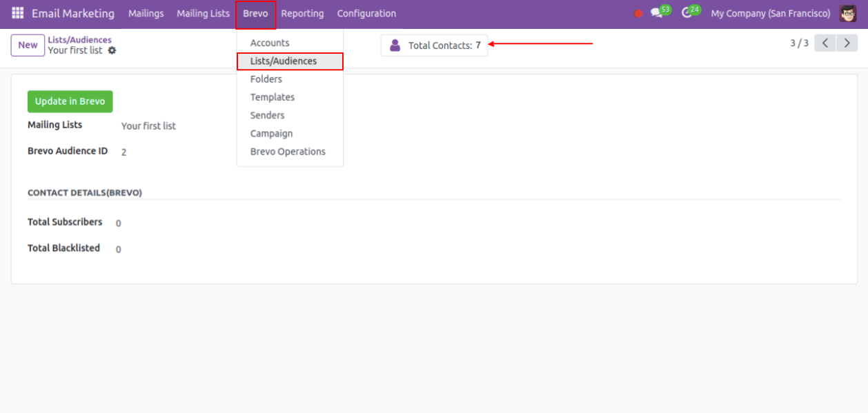Click the Lists/Audiences breadcrumb link
This screenshot has height=413, width=868.
[x=79, y=40]
